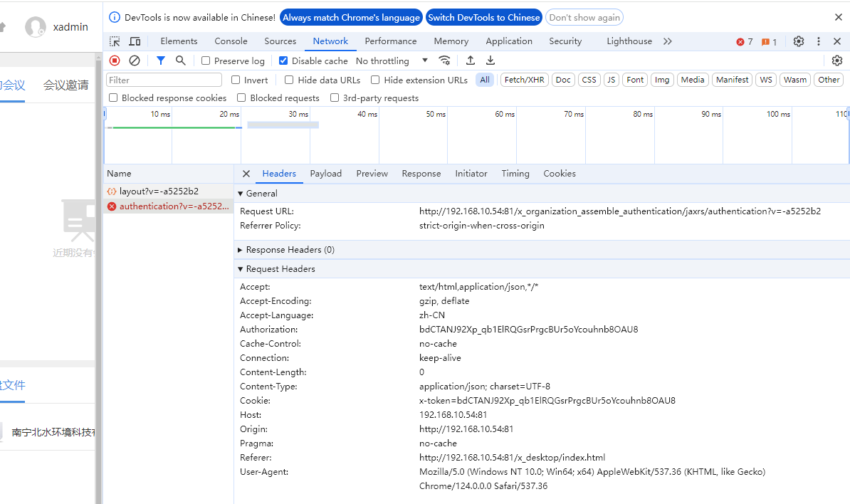Enable Preserve log checkbox

pyautogui.click(x=206, y=61)
